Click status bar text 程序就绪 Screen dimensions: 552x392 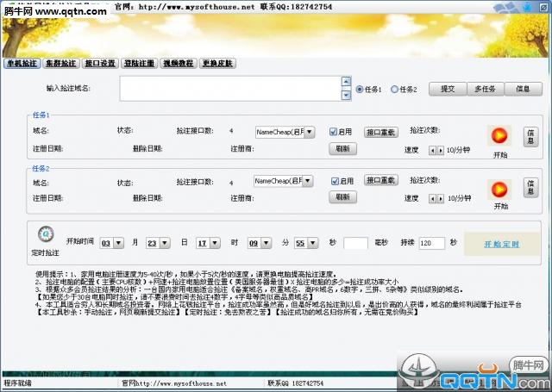pyautogui.click(x=17, y=383)
